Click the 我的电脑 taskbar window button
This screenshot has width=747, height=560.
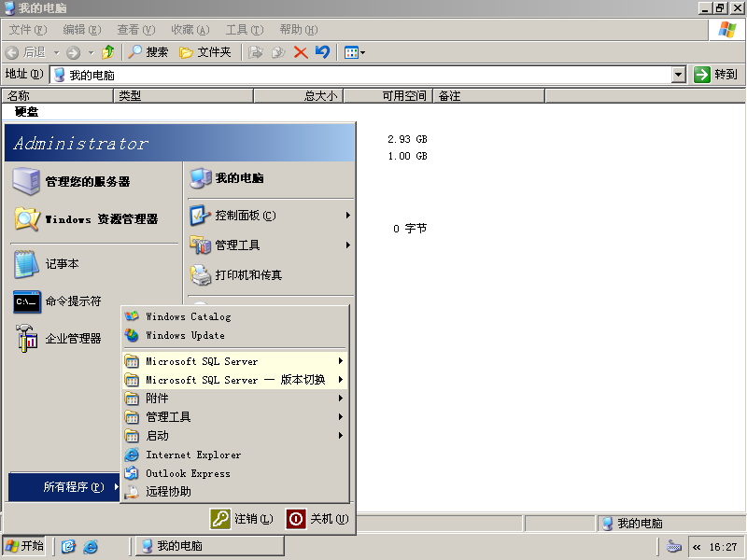click(x=210, y=546)
